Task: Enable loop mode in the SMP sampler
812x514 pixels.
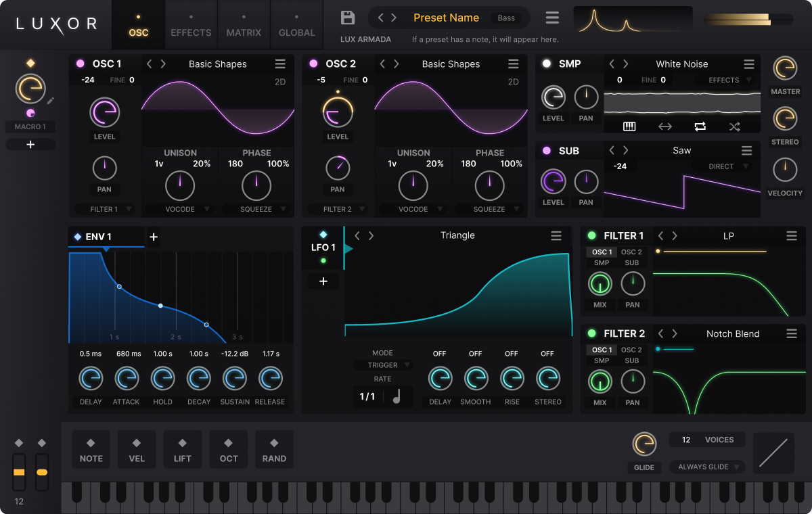Action: pos(700,126)
